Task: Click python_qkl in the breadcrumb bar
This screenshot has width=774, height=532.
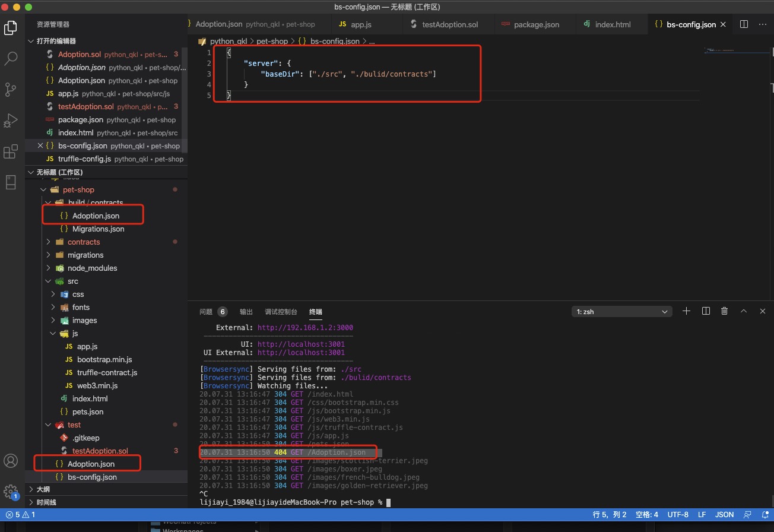Action: point(229,41)
